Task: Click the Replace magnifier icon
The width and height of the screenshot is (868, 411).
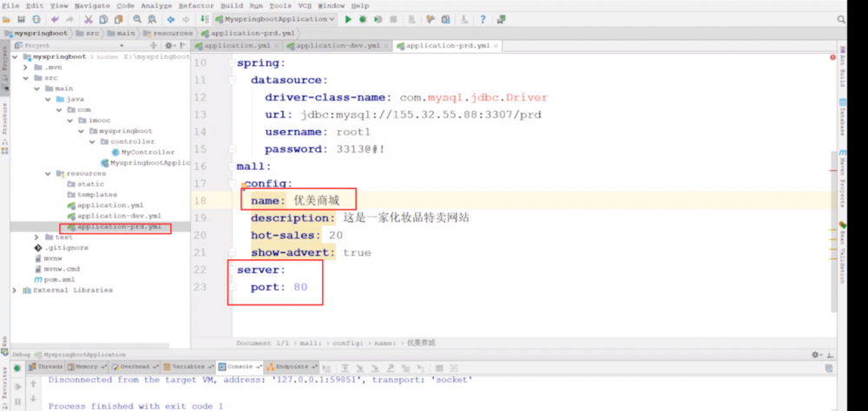Action: click(152, 19)
